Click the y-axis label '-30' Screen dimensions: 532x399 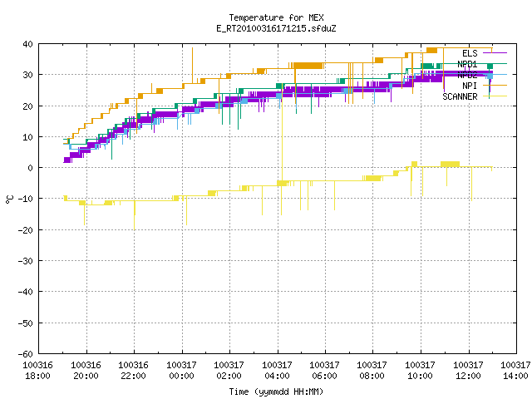tap(26, 261)
